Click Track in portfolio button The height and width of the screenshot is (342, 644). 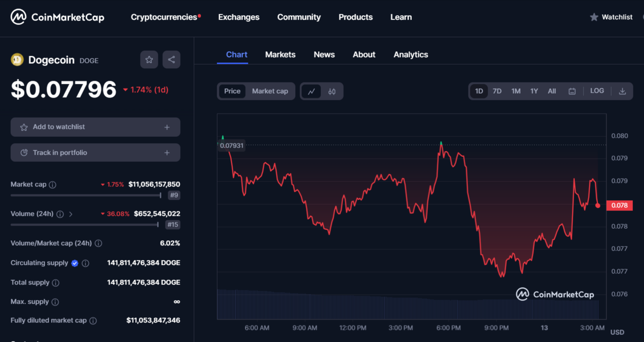[x=95, y=153]
